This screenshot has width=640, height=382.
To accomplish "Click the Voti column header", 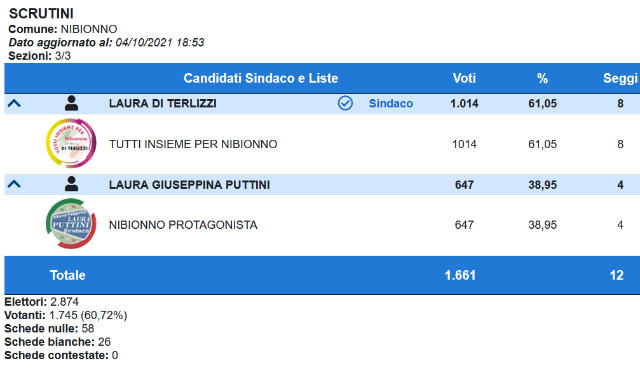I will (464, 78).
